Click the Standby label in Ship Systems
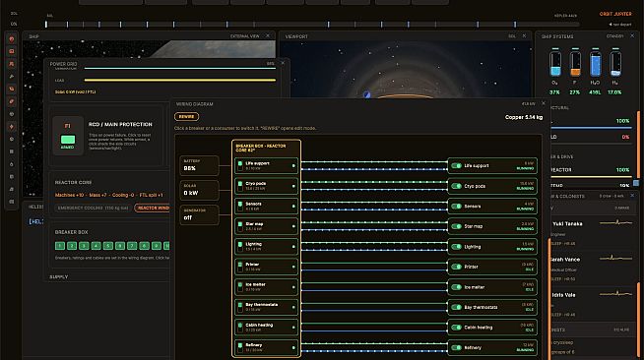This screenshot has height=360, width=644. pos(614,36)
